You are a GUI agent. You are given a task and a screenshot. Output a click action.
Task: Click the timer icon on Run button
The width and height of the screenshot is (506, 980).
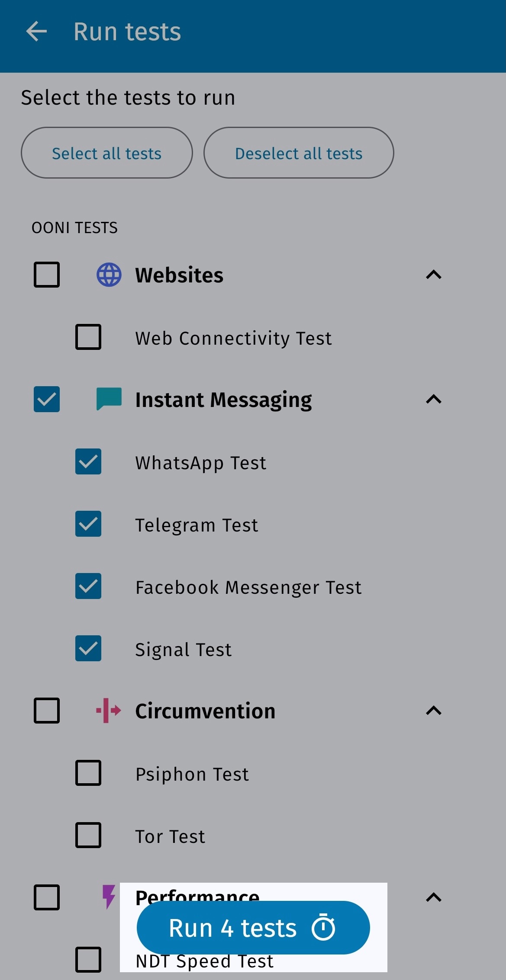(x=324, y=928)
